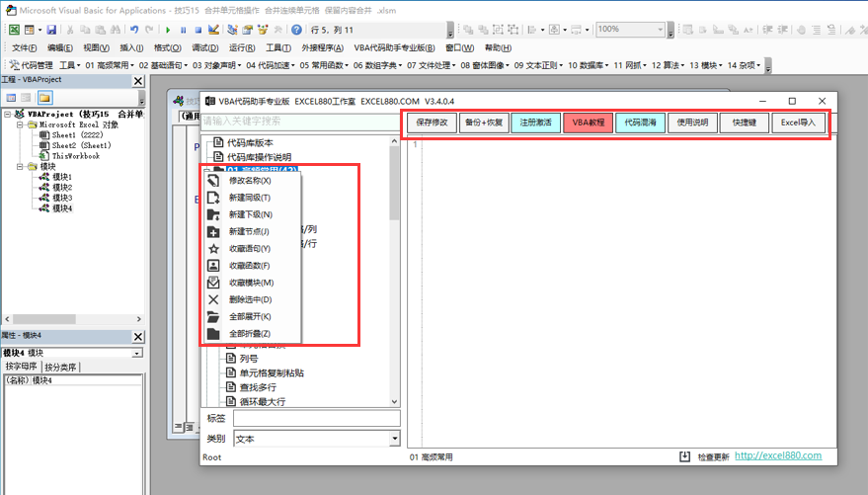Image resolution: width=868 pixels, height=495 pixels.
Task: Click the Find binoculars icon
Action: pos(116,30)
